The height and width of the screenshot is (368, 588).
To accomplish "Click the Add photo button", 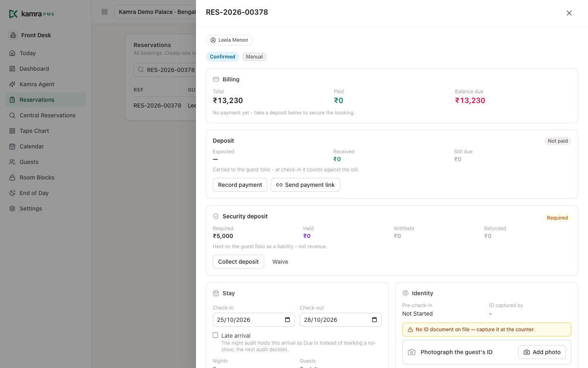I will (x=542, y=352).
